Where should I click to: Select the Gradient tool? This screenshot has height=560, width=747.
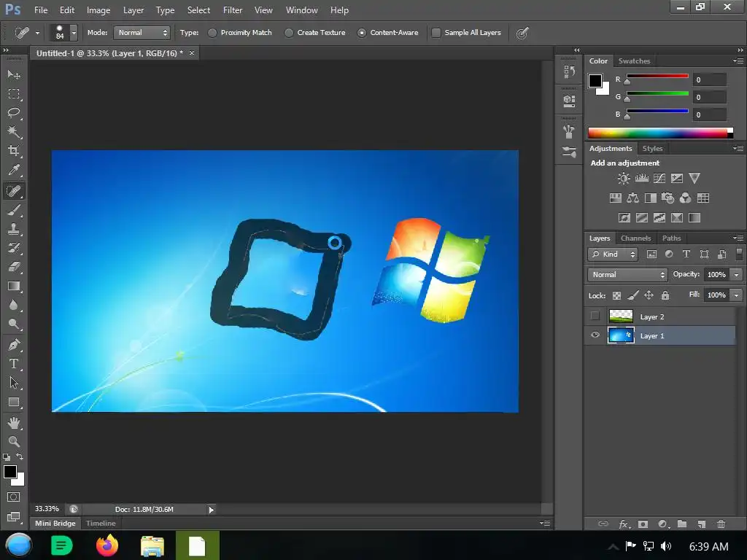click(14, 286)
